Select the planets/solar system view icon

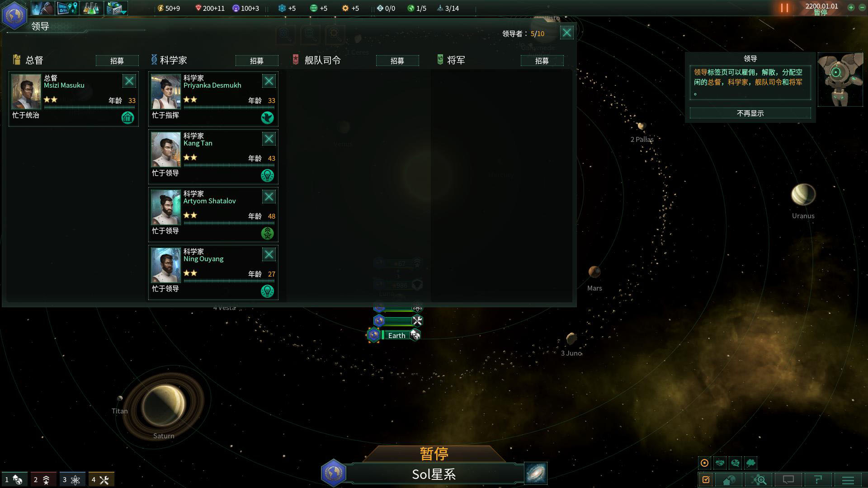332,474
